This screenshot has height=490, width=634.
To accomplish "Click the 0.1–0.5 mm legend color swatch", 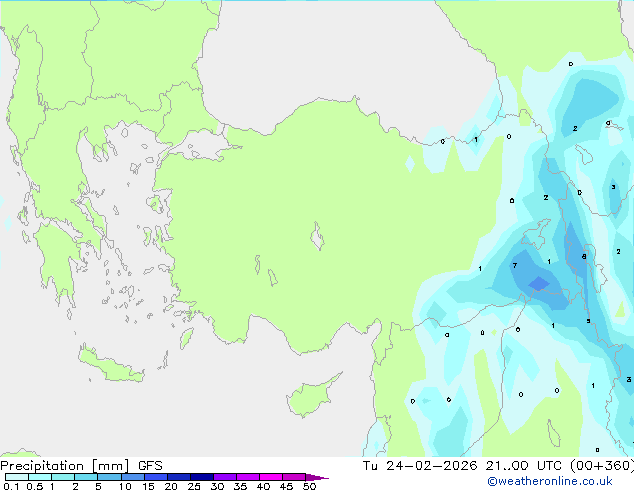I will click(x=17, y=477).
